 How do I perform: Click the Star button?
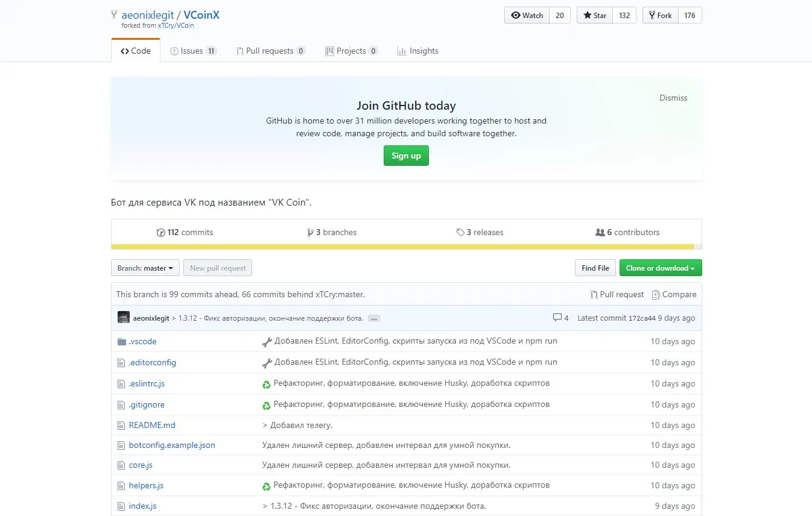tap(595, 16)
